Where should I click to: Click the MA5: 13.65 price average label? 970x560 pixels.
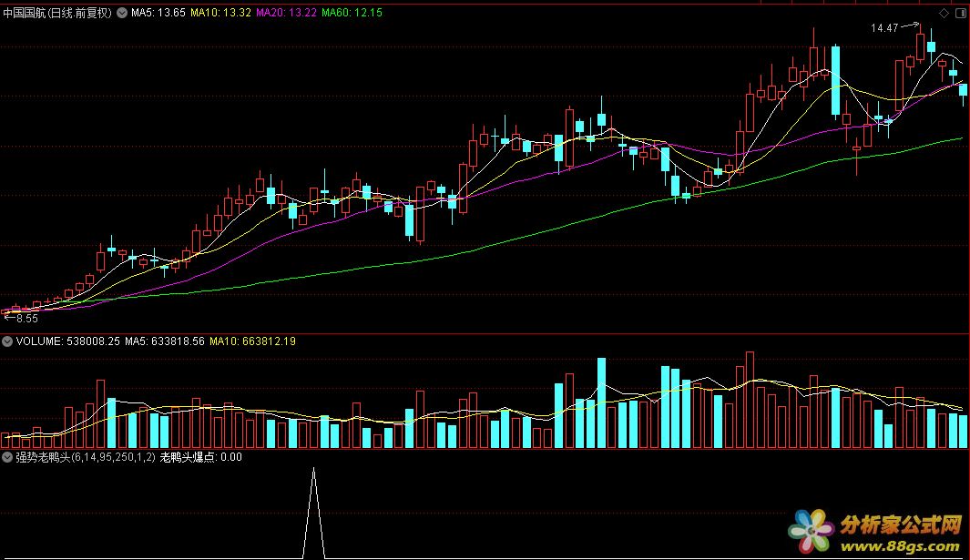(x=158, y=13)
